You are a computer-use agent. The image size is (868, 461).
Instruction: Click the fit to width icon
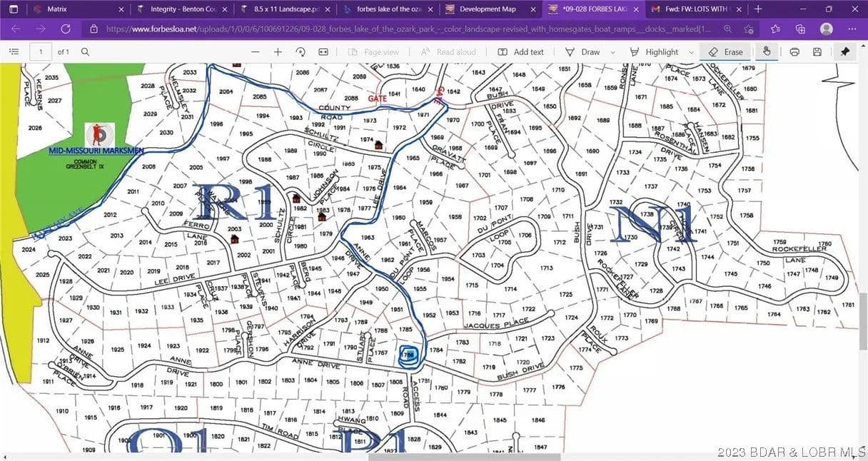323,52
